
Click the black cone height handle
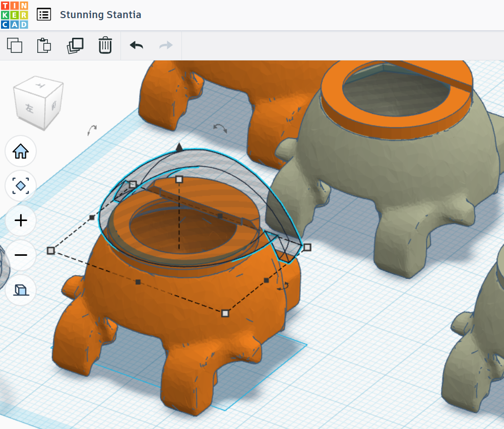click(179, 148)
